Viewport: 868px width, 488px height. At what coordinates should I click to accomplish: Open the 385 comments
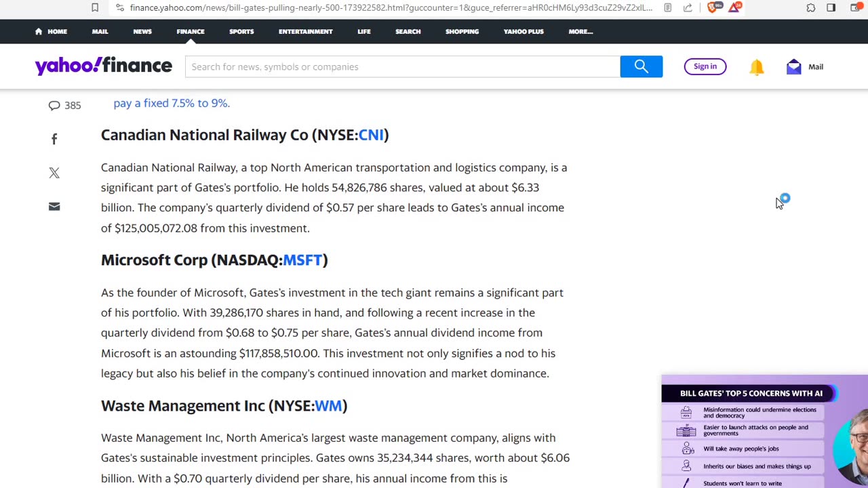[64, 105]
